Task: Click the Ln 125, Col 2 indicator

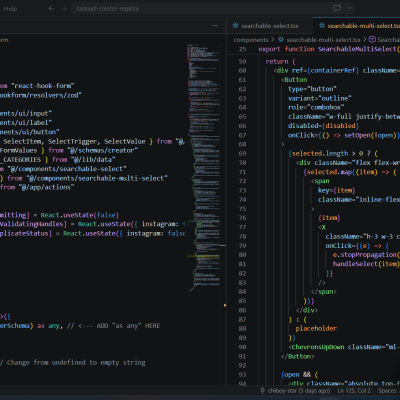Action: point(354,391)
